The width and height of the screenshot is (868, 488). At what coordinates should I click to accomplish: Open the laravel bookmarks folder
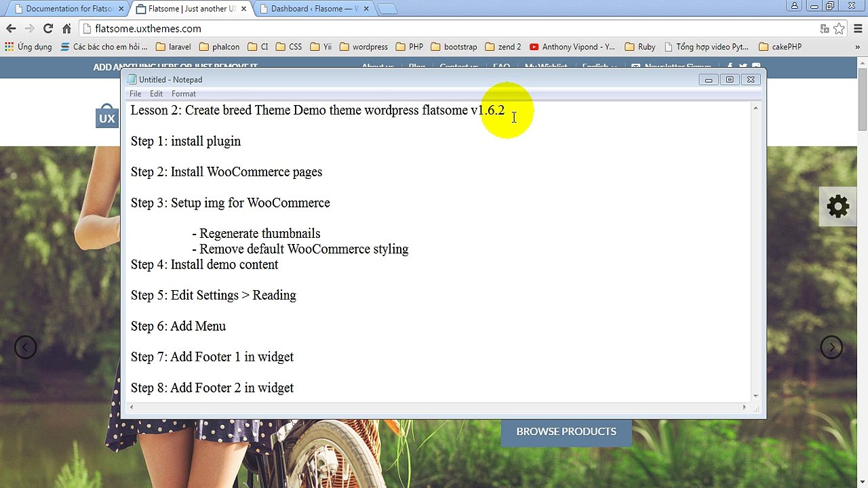tap(174, 47)
